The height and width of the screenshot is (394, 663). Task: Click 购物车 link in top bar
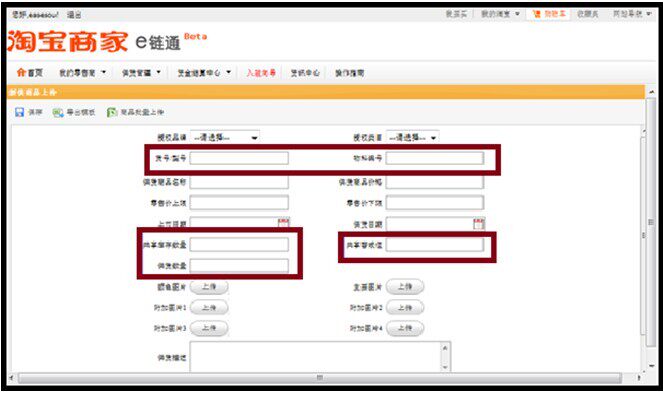[x=554, y=14]
